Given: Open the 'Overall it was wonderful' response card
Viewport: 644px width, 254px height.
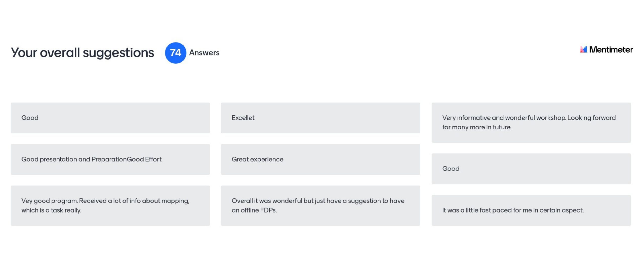Looking at the screenshot, I should 320,206.
